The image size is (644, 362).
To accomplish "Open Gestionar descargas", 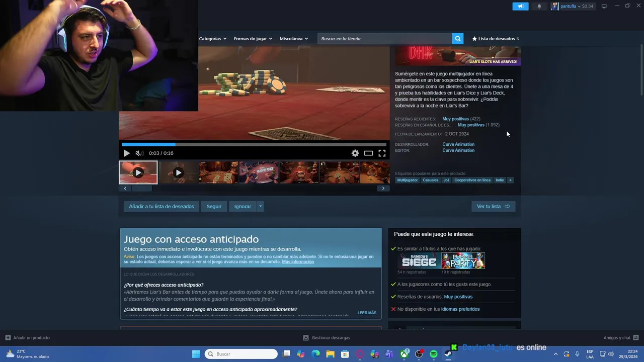I will pyautogui.click(x=327, y=338).
